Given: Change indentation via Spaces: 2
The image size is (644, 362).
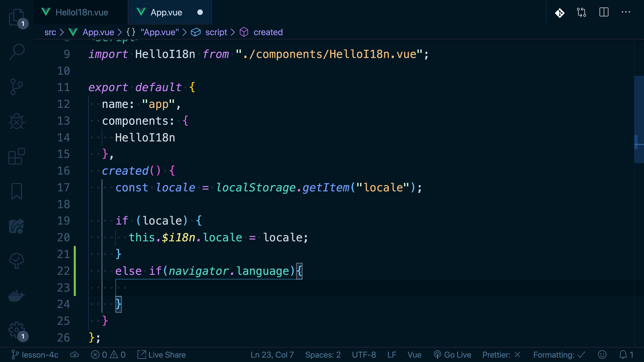Looking at the screenshot, I should click(323, 355).
